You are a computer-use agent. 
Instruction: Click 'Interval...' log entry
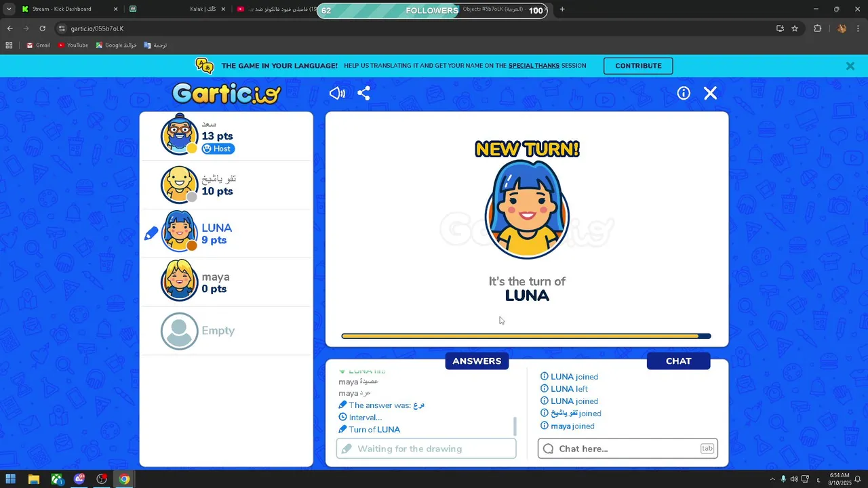pos(360,418)
